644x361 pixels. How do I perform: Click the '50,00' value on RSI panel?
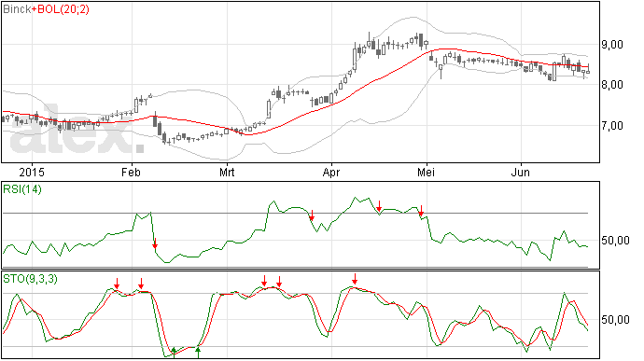click(x=615, y=241)
